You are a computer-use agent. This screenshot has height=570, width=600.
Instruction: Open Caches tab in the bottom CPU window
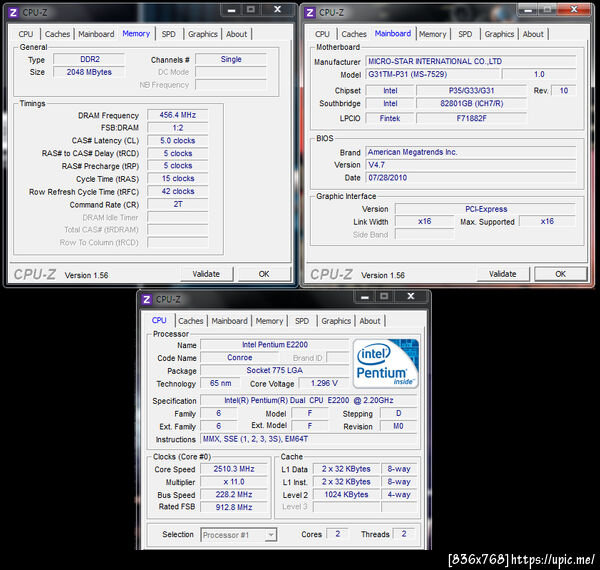(x=191, y=321)
